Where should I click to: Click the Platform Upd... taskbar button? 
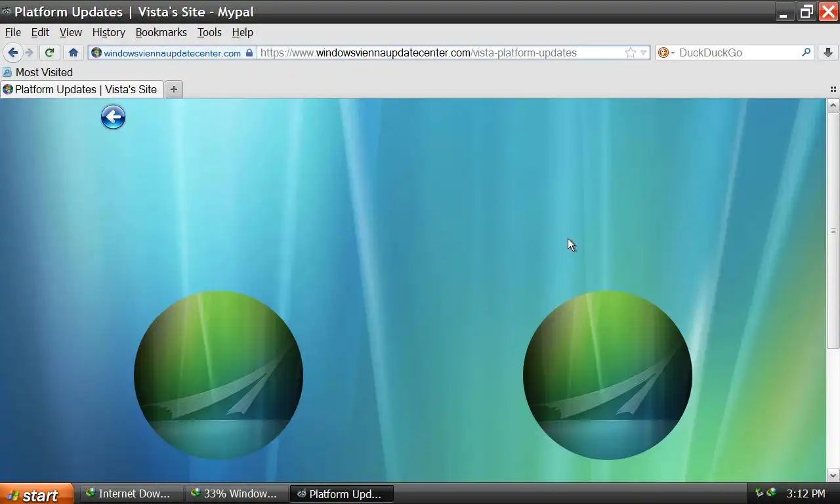tap(341, 493)
